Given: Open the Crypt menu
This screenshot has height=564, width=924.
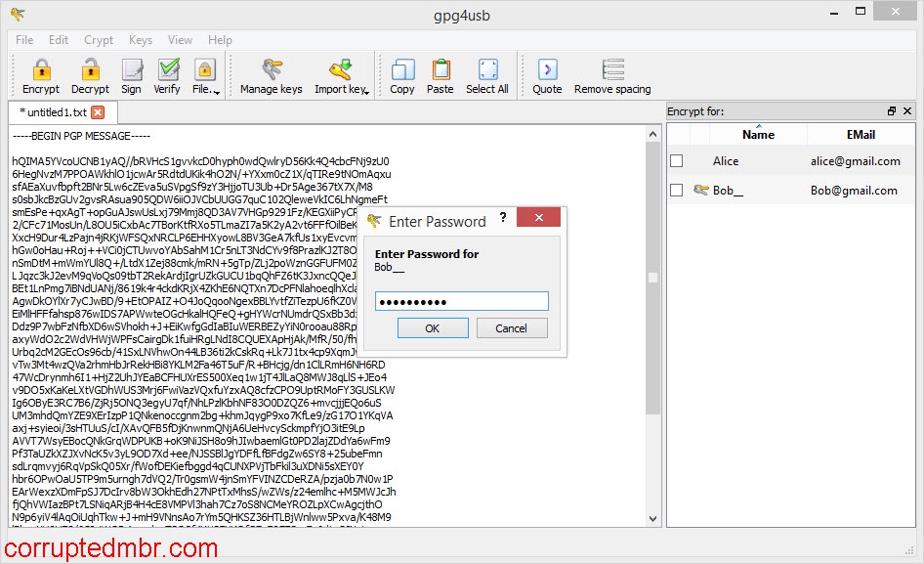Looking at the screenshot, I should 99,40.
